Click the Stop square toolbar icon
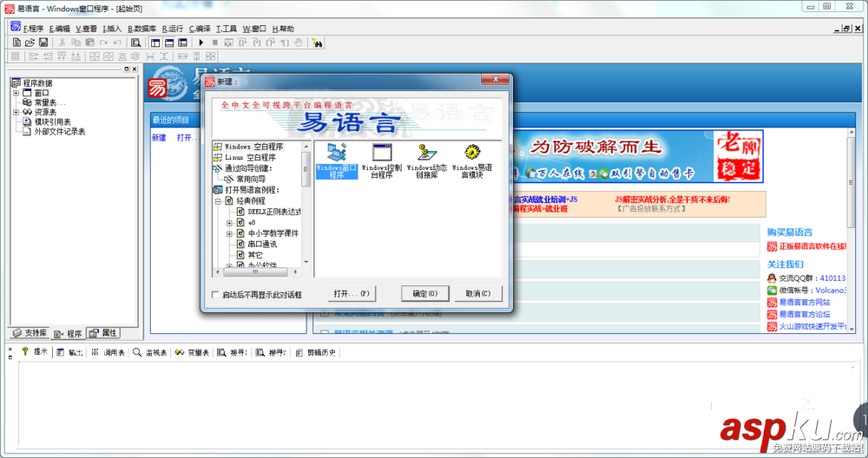Image resolution: width=868 pixels, height=458 pixels. pyautogui.click(x=214, y=43)
